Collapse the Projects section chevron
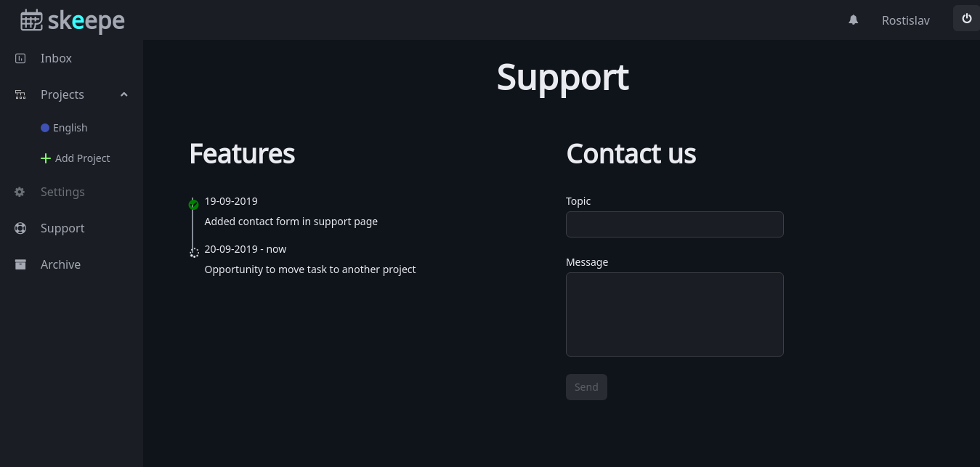The height and width of the screenshot is (467, 980). 123,94
